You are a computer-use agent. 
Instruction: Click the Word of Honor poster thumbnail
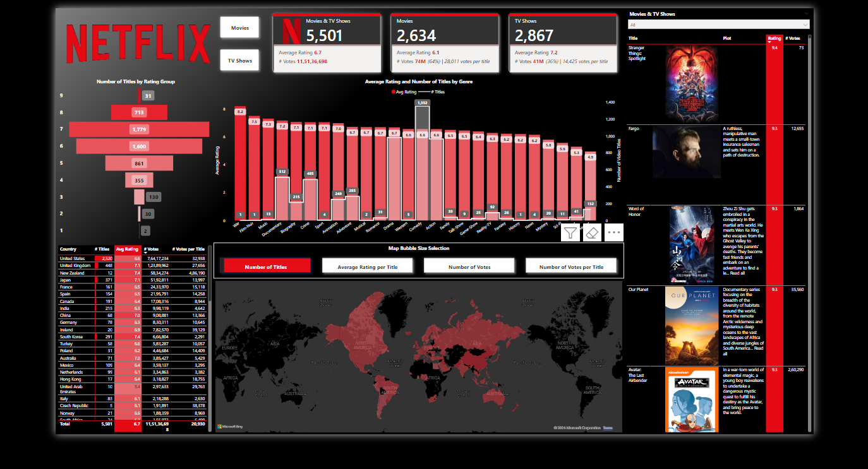(692, 244)
